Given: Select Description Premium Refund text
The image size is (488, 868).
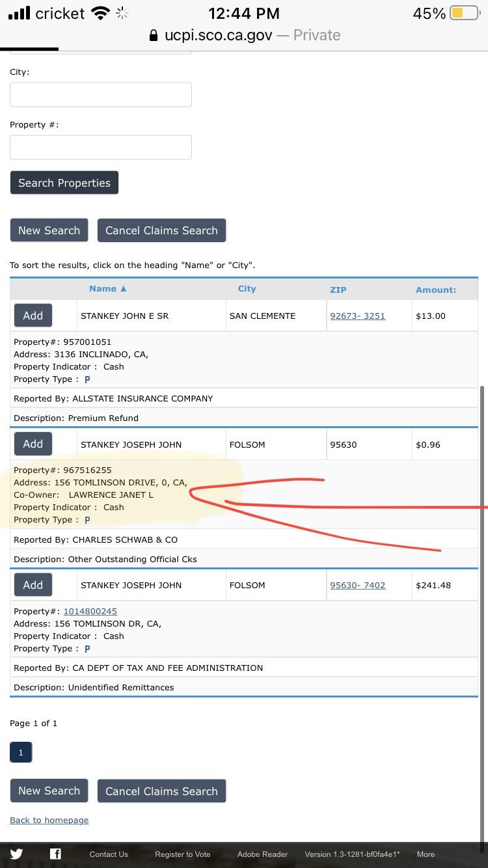Looking at the screenshot, I should coord(76,418).
